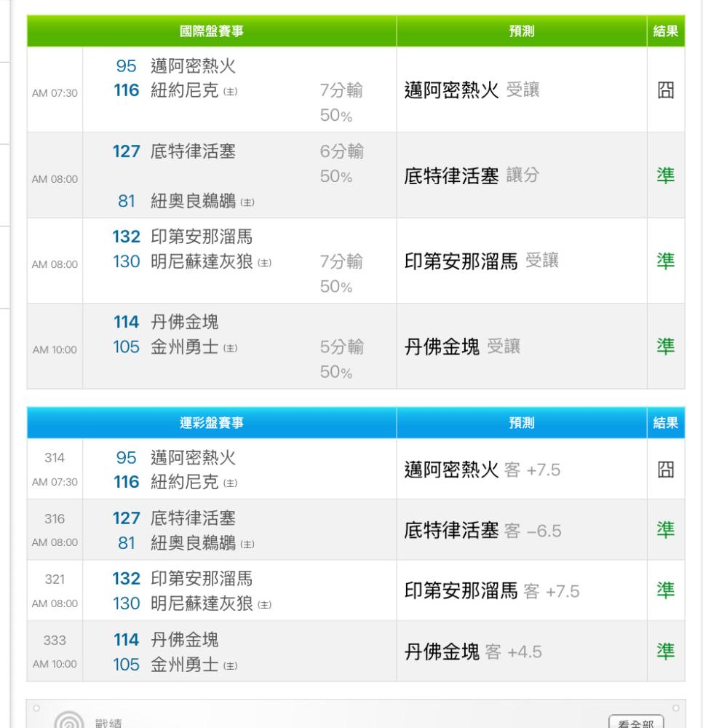Viewport: 711px width, 728px height.
Task: Click the 準 result beside 底特律活塞 讓分
Action: (x=666, y=175)
